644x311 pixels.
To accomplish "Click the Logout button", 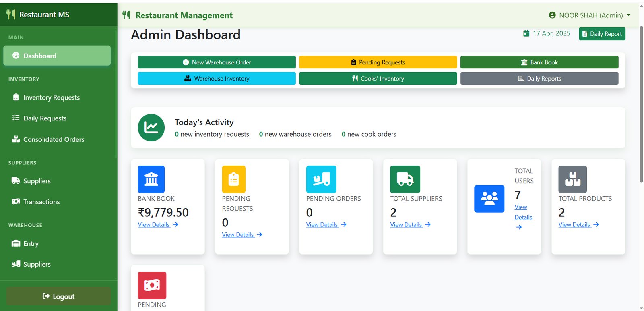I will point(58,296).
